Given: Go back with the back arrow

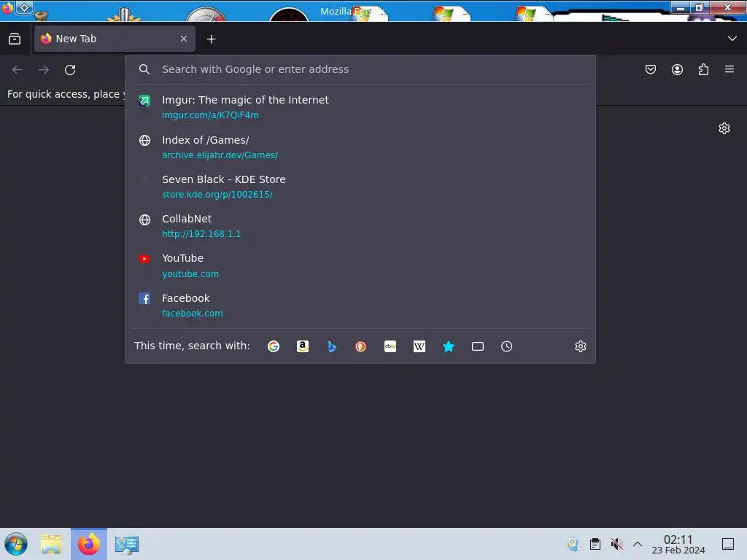Looking at the screenshot, I should click(x=18, y=69).
